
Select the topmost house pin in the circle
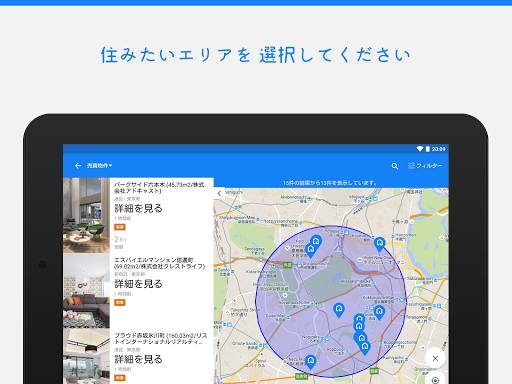tap(316, 242)
